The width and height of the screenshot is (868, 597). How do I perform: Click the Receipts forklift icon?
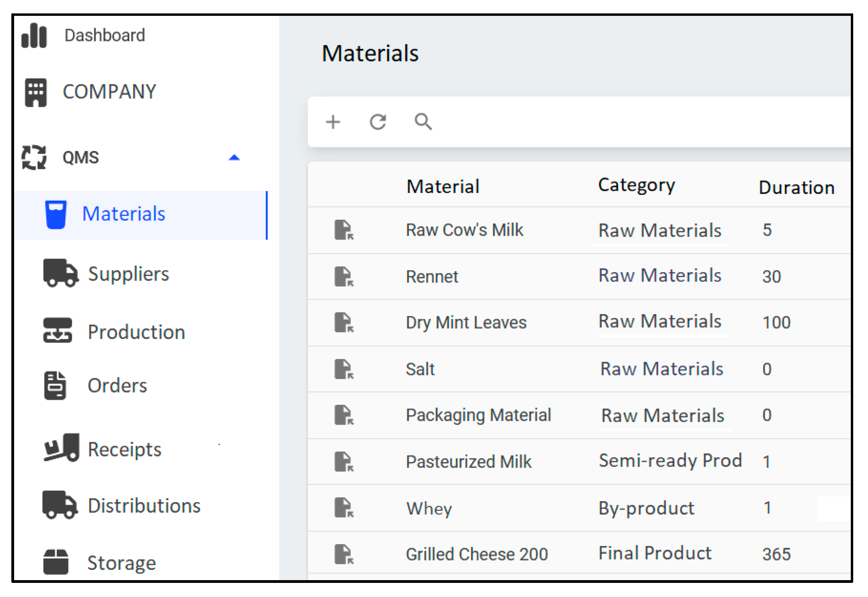coord(61,448)
